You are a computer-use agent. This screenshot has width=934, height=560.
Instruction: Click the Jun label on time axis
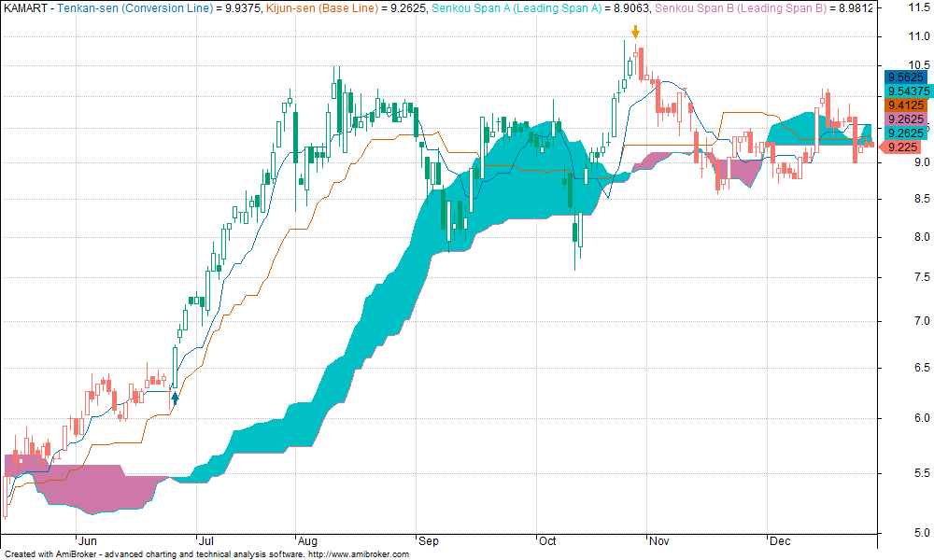pyautogui.click(x=87, y=540)
